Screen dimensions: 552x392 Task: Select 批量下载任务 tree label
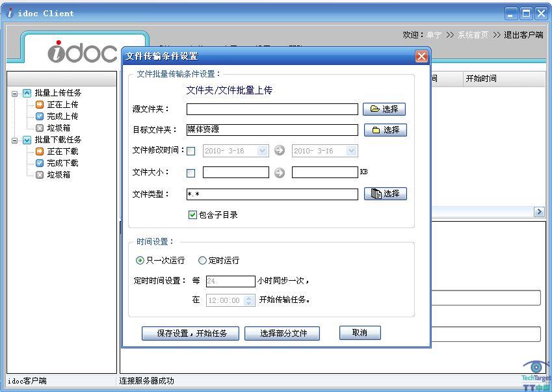coord(58,140)
